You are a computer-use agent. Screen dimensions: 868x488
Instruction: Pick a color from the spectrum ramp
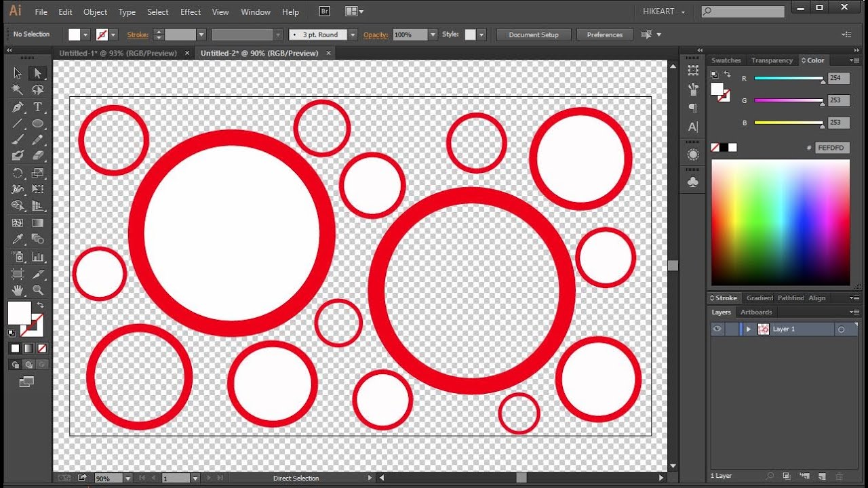click(x=780, y=222)
